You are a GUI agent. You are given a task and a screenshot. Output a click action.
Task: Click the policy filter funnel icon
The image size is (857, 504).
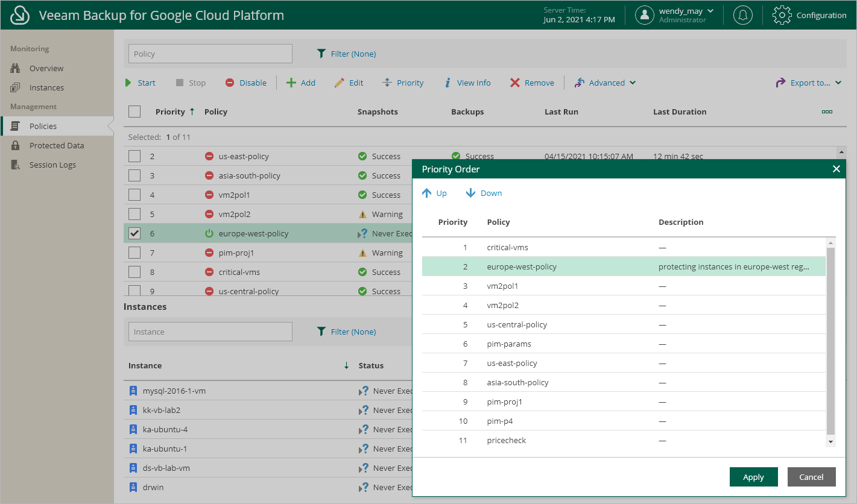point(321,54)
